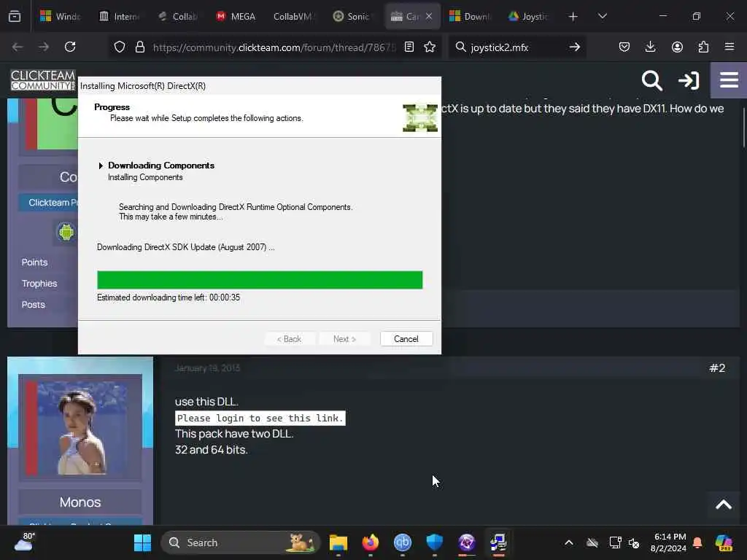The image size is (747, 560).
Task: Click the Posts label in user sidebar
Action: pos(34,305)
